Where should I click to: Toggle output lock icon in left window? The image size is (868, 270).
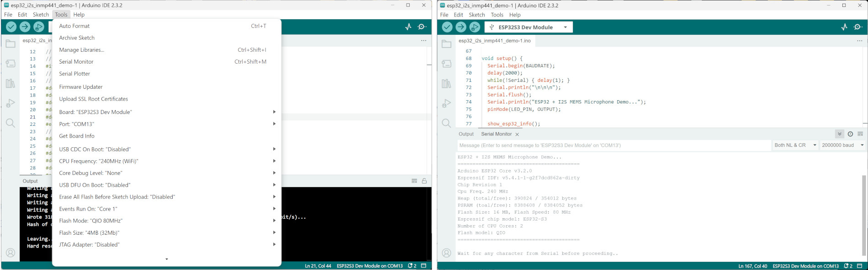(424, 181)
